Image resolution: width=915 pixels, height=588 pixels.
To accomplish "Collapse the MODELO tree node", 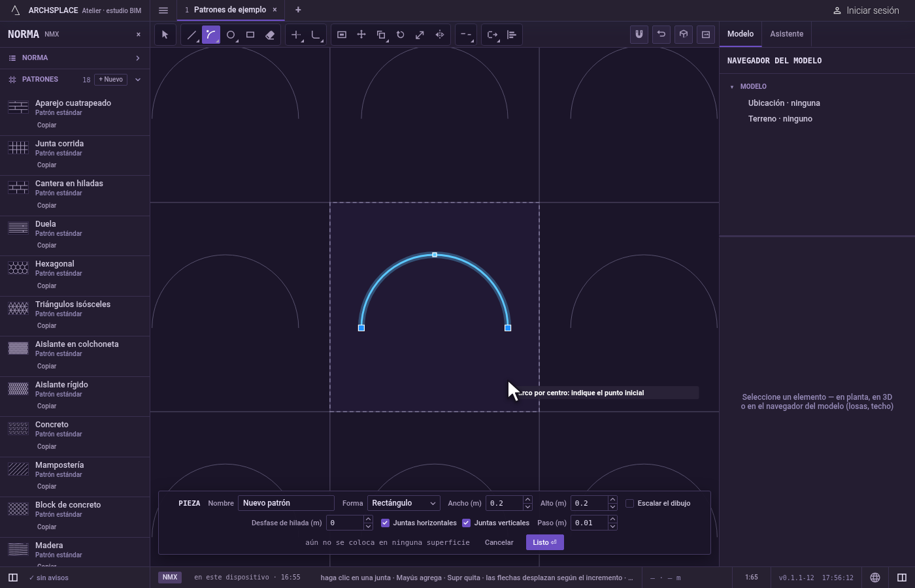I will pyautogui.click(x=732, y=87).
